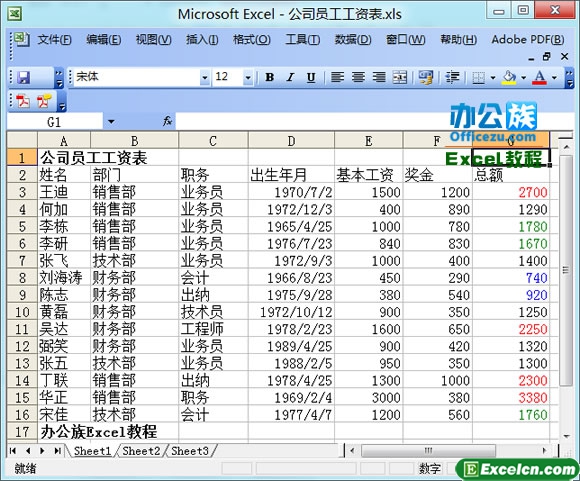Click the Insert Function fx icon
This screenshot has width=580, height=481.
167,121
